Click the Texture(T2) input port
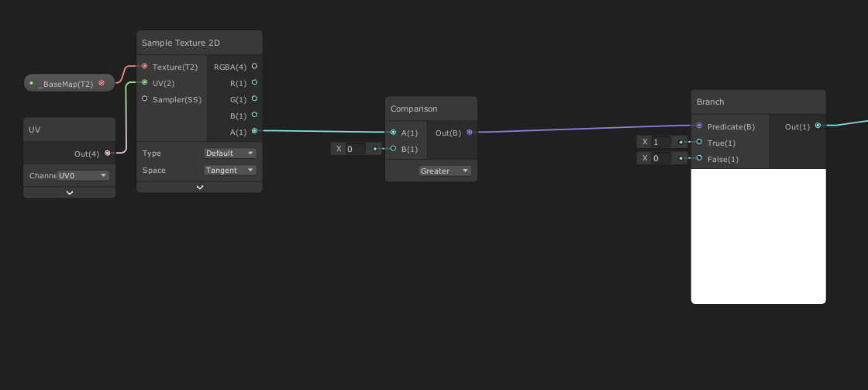Viewport: 868px width, 390px height. pos(144,67)
